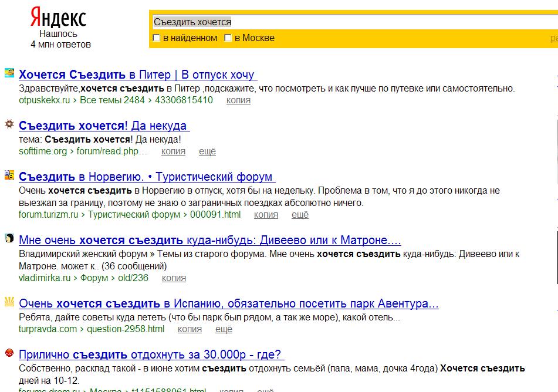Click favicon next to 'Съездить хочется! Да некуда'
The height and width of the screenshot is (392, 558).
[x=9, y=124]
